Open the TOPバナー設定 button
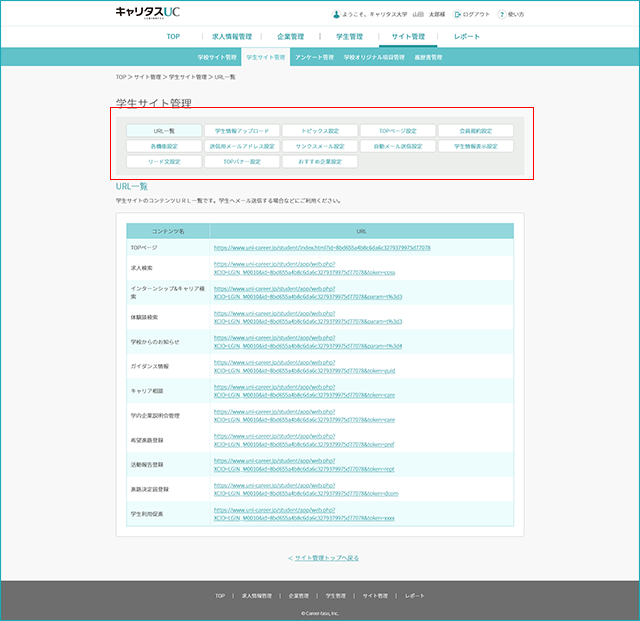Viewport: 640px width, 621px height. [x=242, y=162]
